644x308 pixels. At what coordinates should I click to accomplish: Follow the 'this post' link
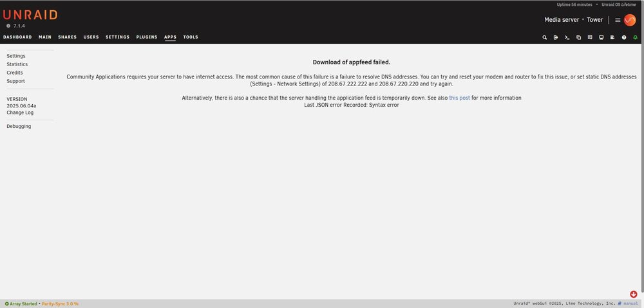[459, 98]
